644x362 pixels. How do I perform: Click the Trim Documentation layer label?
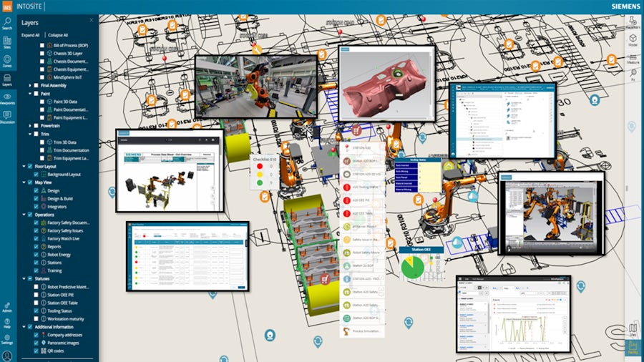point(71,150)
